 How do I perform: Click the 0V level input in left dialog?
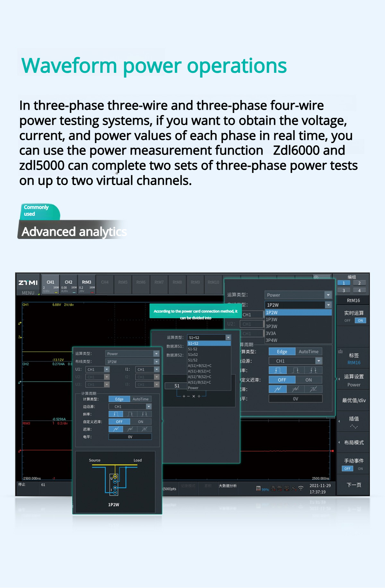pos(130,437)
